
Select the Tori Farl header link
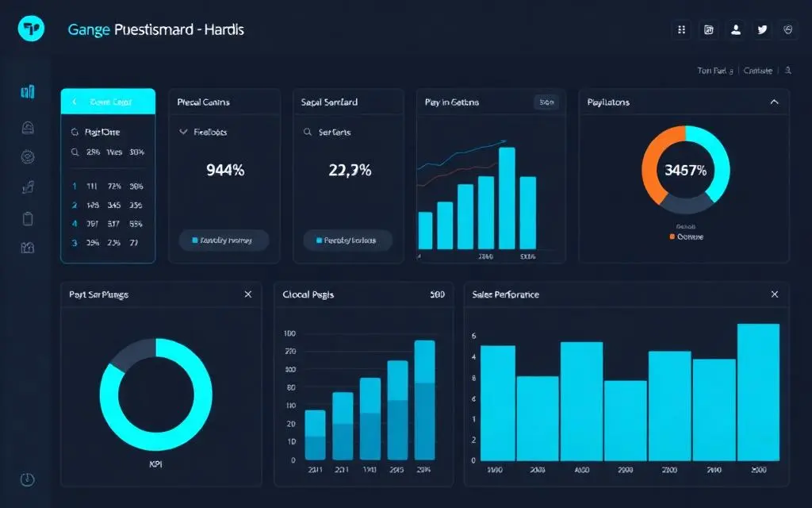click(x=715, y=71)
